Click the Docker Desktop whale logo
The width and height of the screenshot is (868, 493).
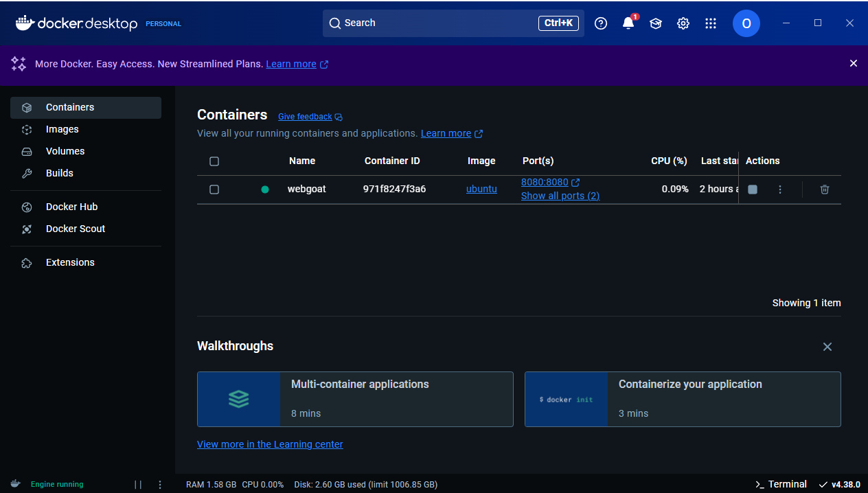(24, 23)
